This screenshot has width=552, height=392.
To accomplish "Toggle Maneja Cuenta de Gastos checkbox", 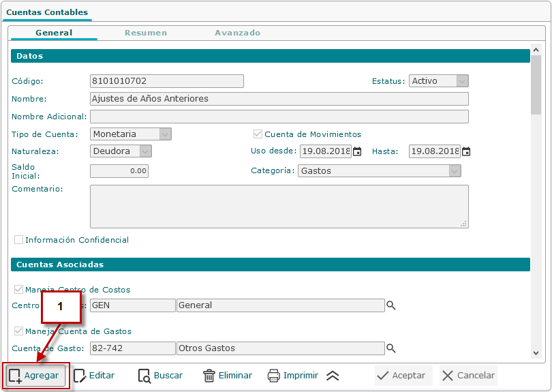I will (x=18, y=331).
